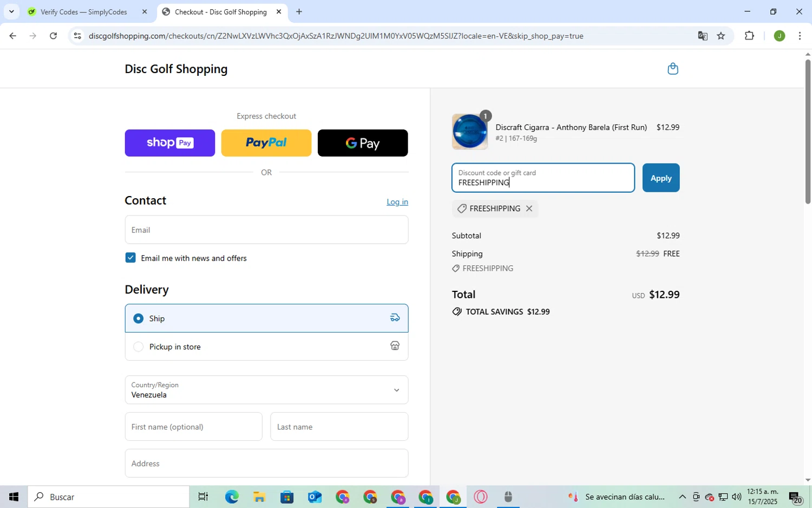Click the Ship truck icon
Viewport: 812px width, 508px height.
[395, 318]
